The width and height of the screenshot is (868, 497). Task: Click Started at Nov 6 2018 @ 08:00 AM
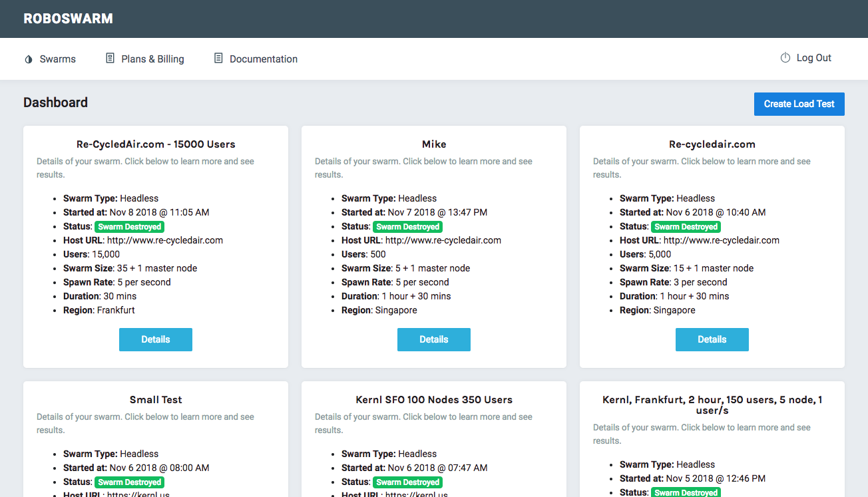[x=136, y=468]
